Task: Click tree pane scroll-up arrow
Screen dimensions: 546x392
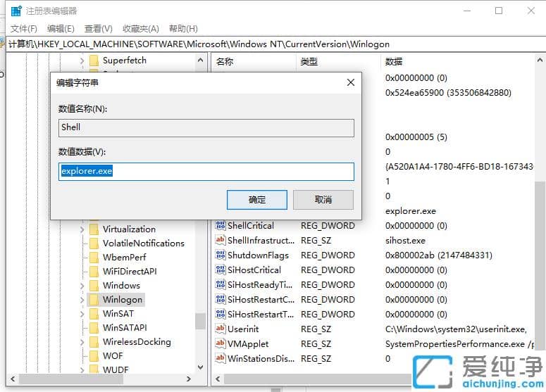Action: [x=200, y=61]
